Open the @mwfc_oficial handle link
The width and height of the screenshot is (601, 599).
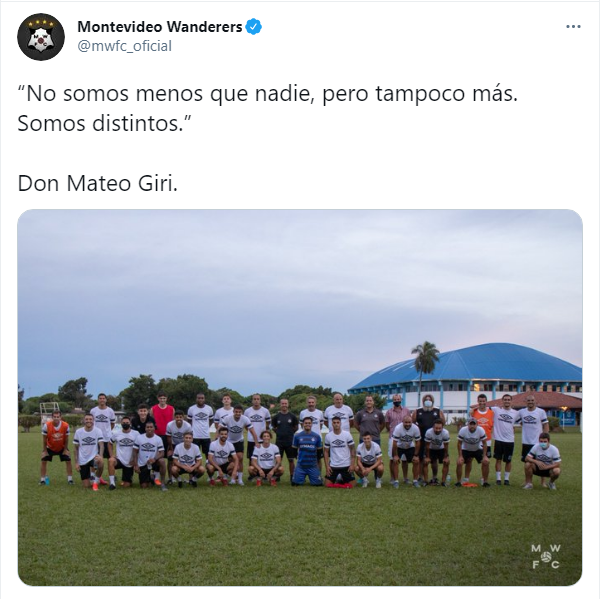click(x=125, y=46)
